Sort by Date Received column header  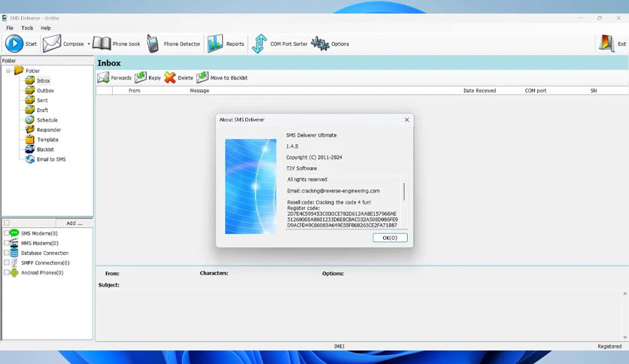(x=492, y=90)
